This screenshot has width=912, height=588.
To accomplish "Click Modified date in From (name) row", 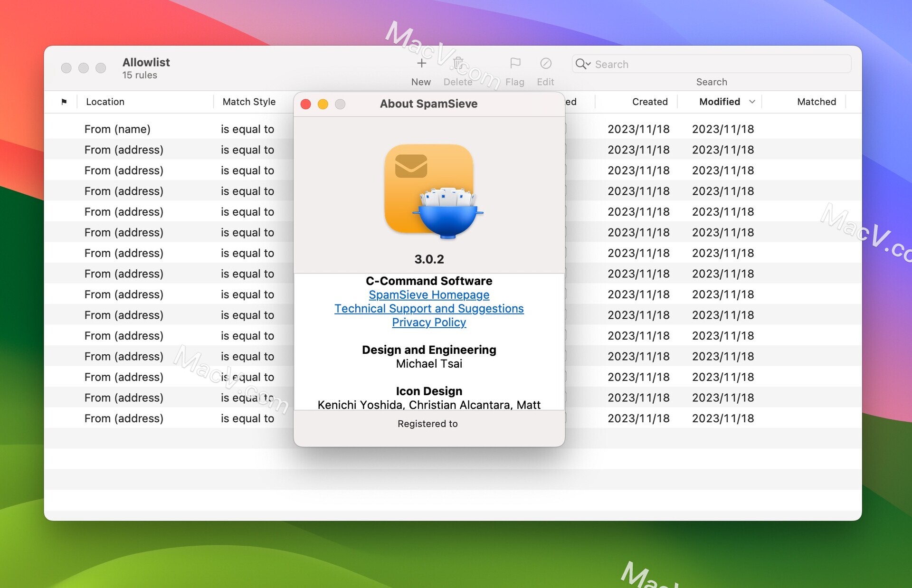I will pyautogui.click(x=723, y=129).
